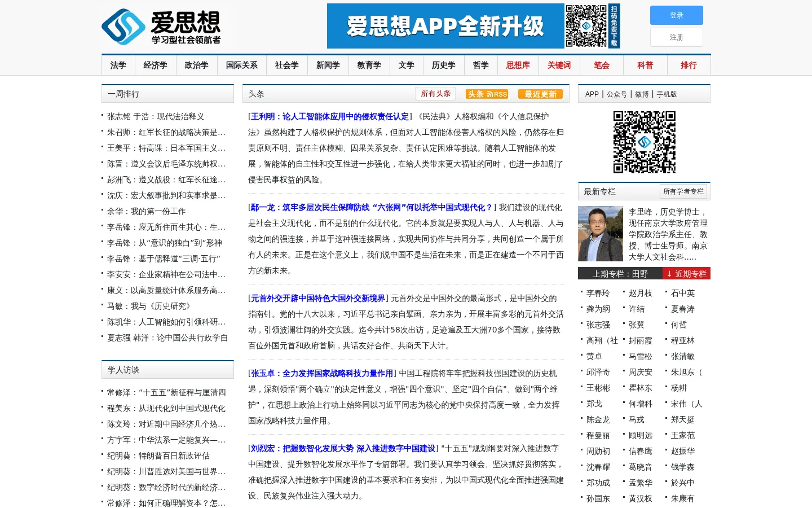Viewport: 812px width, 508px height.
Task: Go to the 笔会 section
Action: click(602, 65)
